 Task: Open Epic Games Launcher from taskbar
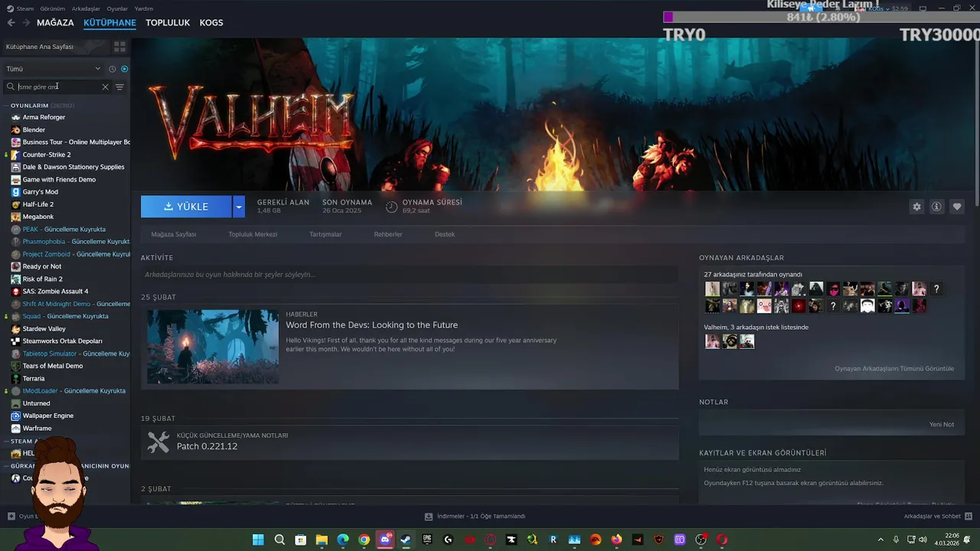pyautogui.click(x=427, y=540)
